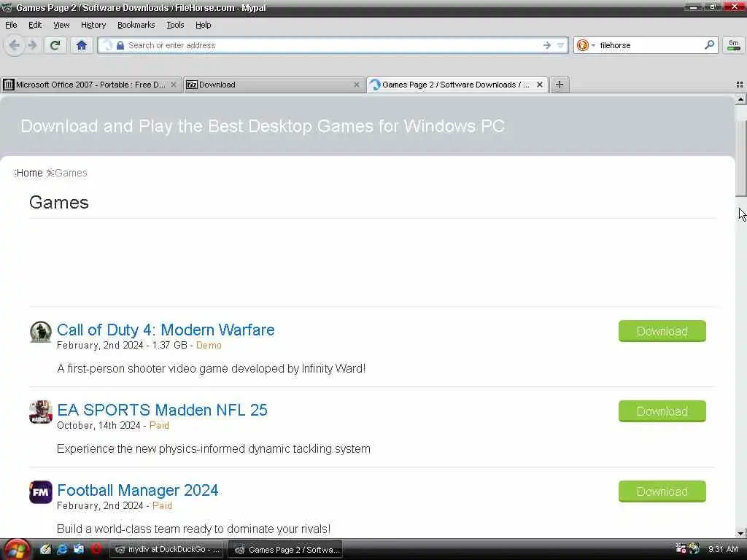
Task: Open the Home page button
Action: tap(82, 45)
